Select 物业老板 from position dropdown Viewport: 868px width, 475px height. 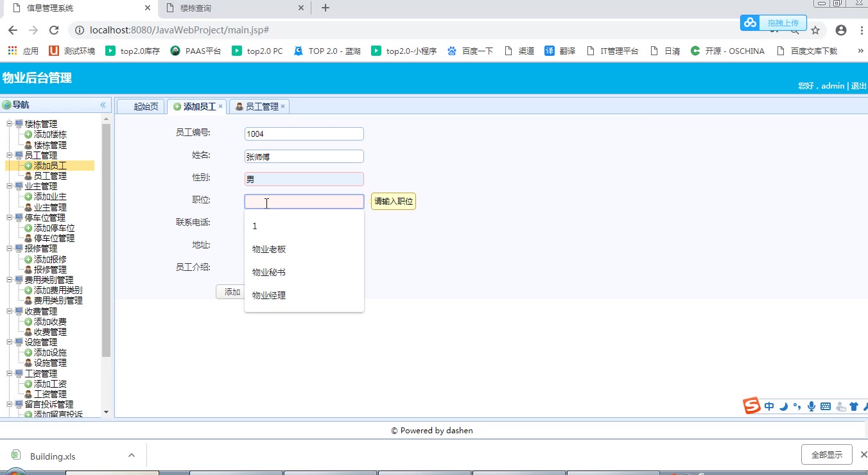click(304, 249)
